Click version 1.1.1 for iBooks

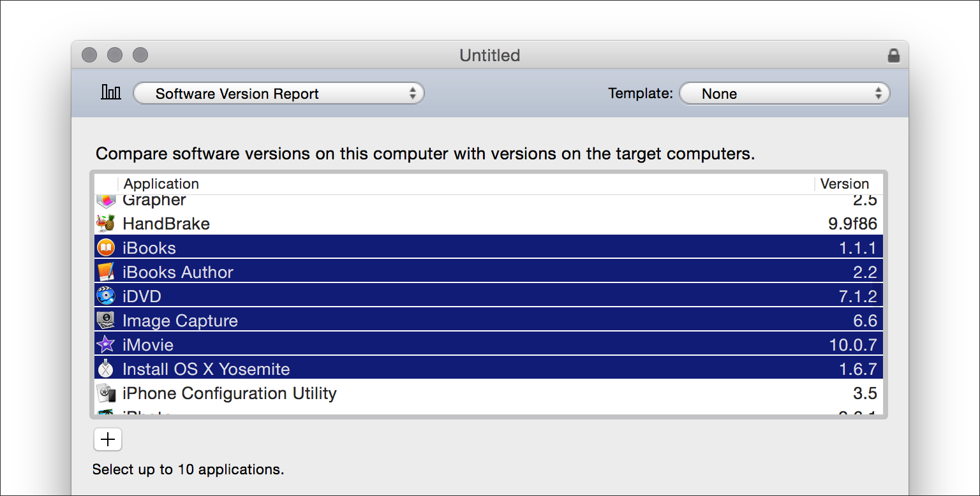858,248
